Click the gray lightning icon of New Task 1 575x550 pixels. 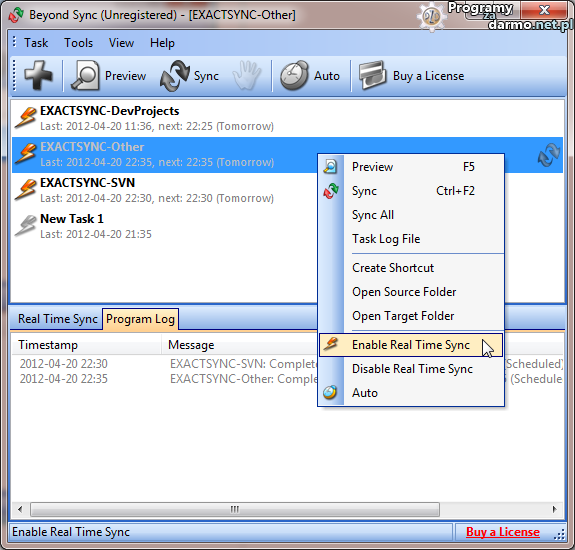[26, 225]
